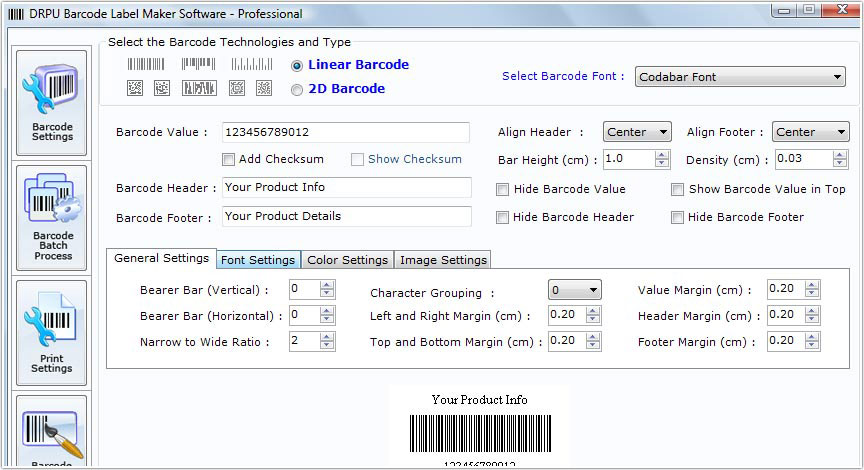Decrease Footer Margin
Image resolution: width=864 pixels, height=470 pixels.
tap(812, 345)
